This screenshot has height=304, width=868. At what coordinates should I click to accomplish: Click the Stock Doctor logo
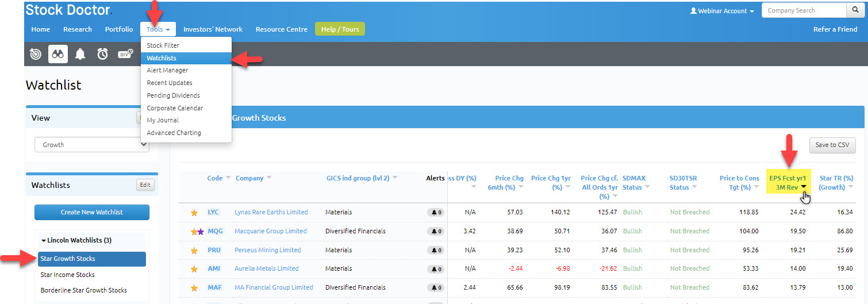point(69,9)
